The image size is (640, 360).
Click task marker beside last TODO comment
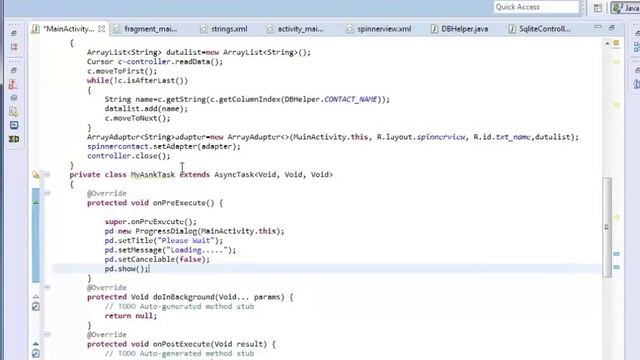(36, 353)
